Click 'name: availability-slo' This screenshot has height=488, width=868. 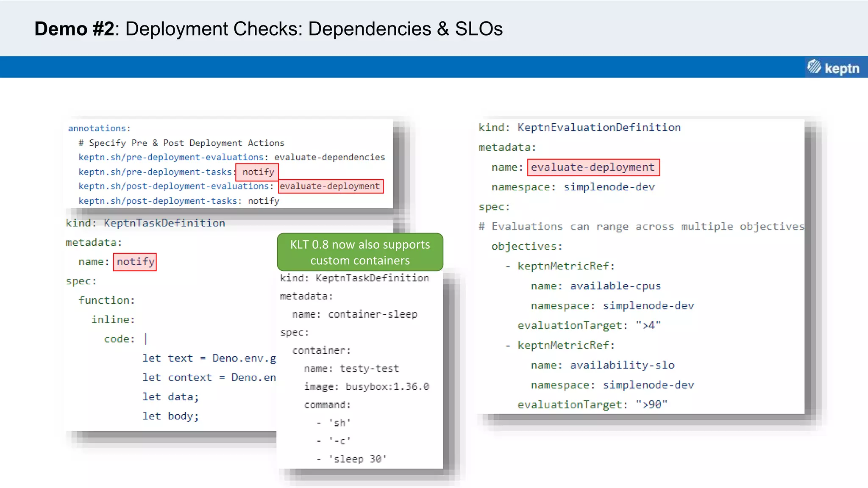[x=602, y=365]
